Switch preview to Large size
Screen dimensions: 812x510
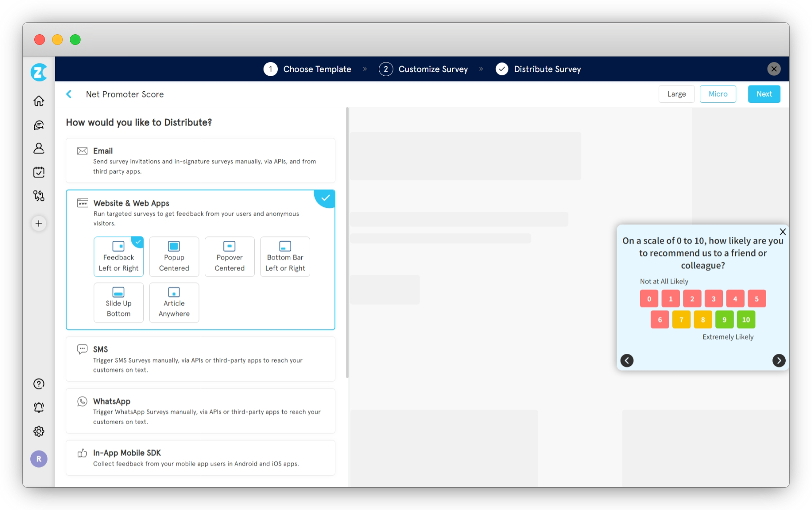(676, 94)
